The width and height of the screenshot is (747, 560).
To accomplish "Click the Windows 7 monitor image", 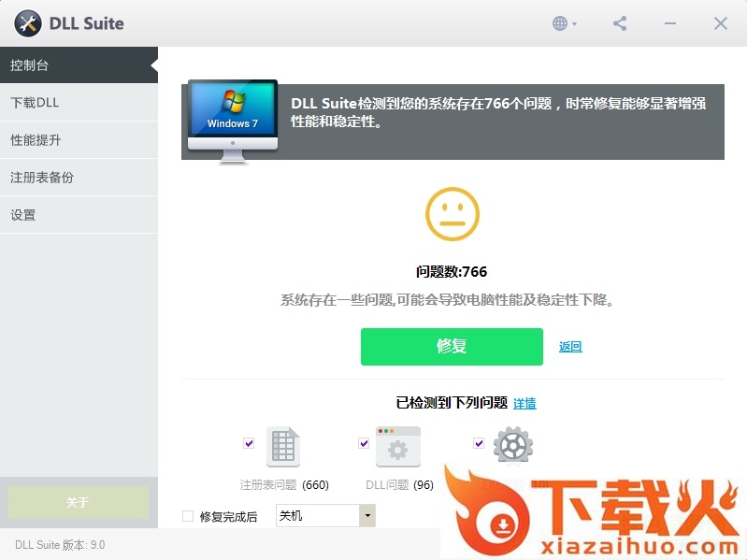I will (x=233, y=122).
